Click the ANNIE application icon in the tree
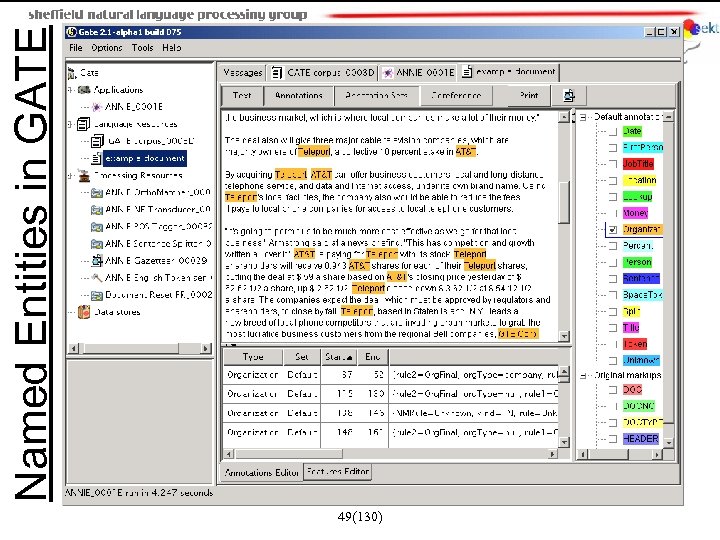 [96, 107]
